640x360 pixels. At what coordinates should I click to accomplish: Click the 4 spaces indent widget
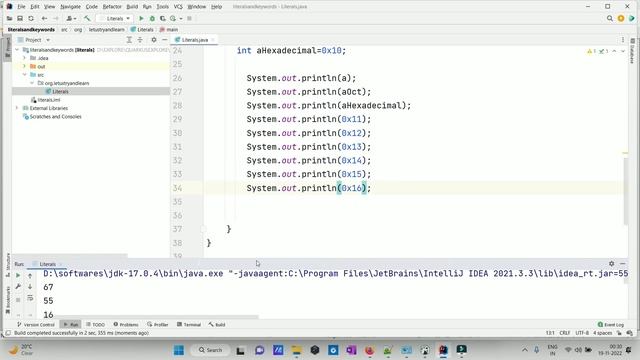602,333
